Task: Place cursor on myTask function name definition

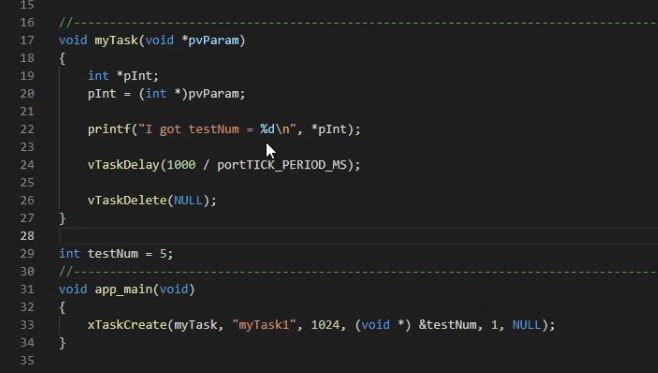Action: tap(116, 40)
